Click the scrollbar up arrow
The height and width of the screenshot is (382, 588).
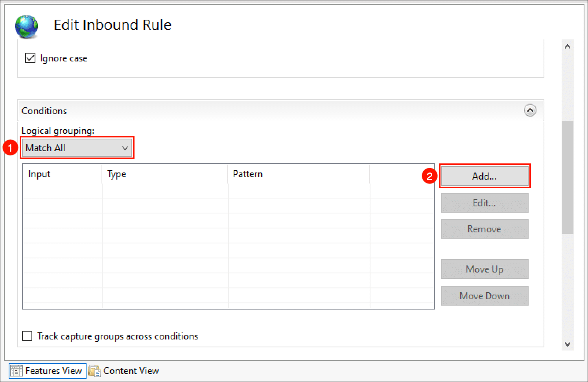pos(567,47)
